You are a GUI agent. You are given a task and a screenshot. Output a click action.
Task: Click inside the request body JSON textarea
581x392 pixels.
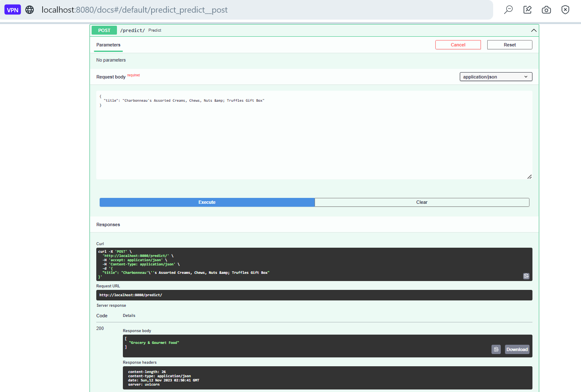coord(314,135)
